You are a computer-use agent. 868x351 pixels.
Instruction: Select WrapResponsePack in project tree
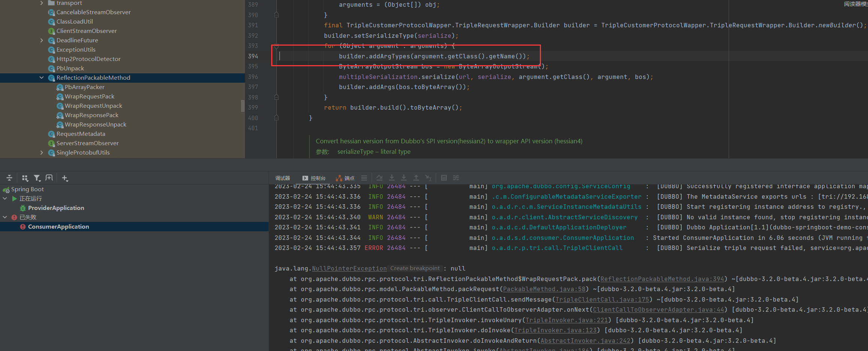(91, 115)
